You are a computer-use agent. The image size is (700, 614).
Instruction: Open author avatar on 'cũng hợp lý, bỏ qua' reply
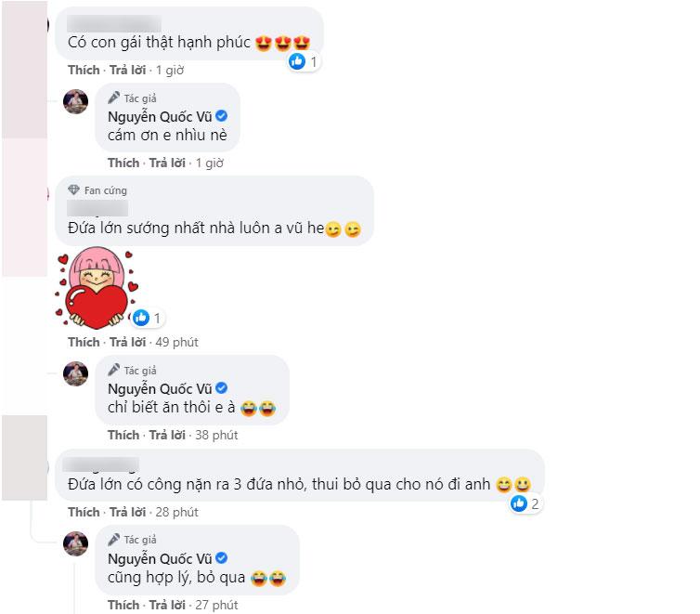pyautogui.click(x=75, y=543)
